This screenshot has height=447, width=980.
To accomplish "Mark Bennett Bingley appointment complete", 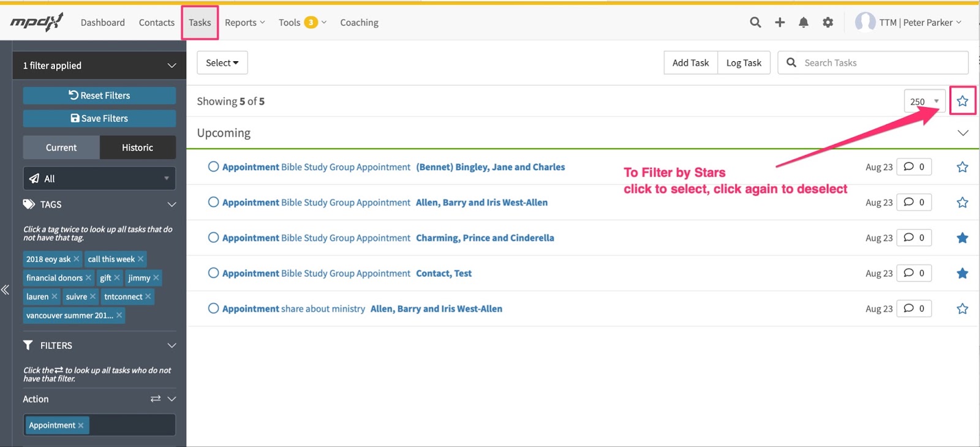I will (x=213, y=167).
